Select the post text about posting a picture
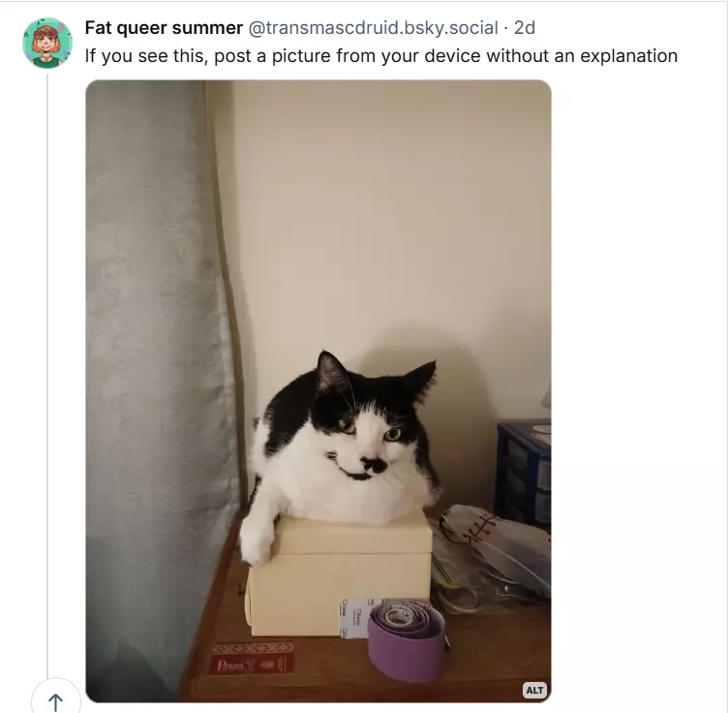 click(381, 56)
